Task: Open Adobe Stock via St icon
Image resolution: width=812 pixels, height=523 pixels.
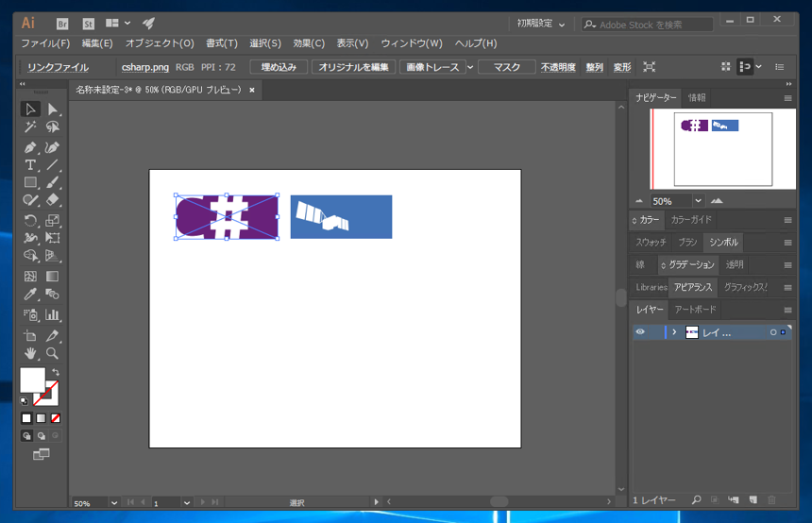Action: point(89,24)
